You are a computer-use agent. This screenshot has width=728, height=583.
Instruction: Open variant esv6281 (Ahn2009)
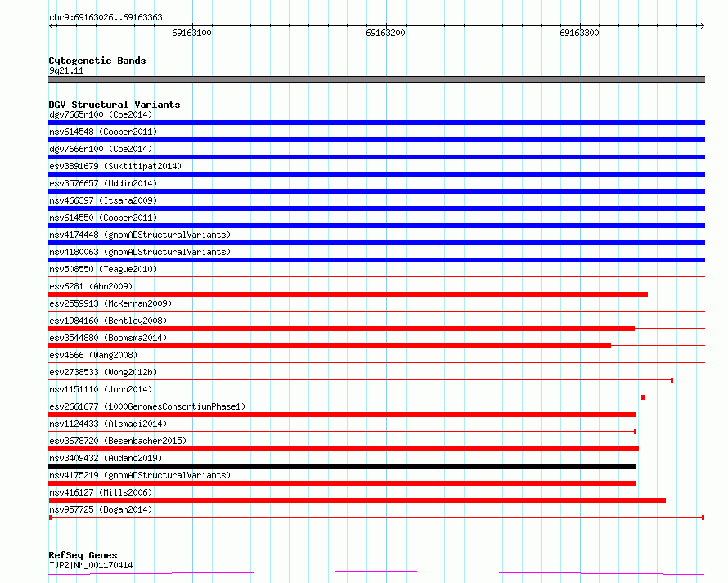click(91, 286)
